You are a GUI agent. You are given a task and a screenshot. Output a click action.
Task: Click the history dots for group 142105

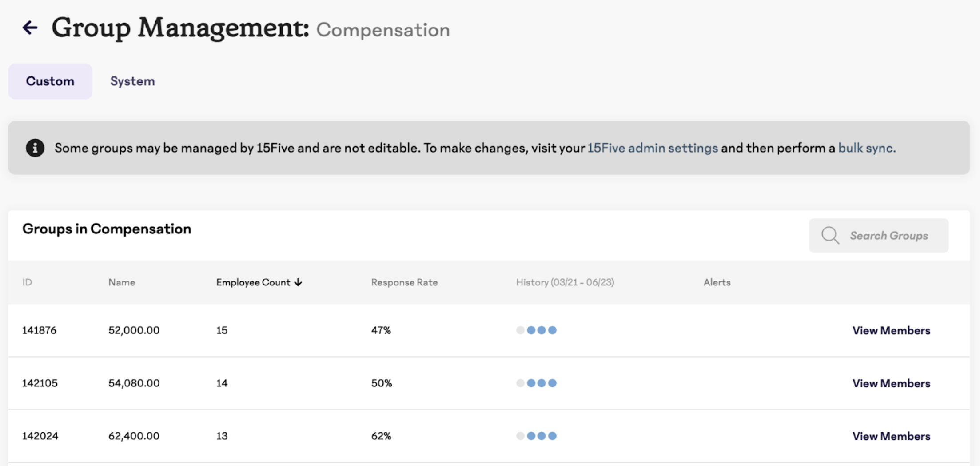coord(536,383)
